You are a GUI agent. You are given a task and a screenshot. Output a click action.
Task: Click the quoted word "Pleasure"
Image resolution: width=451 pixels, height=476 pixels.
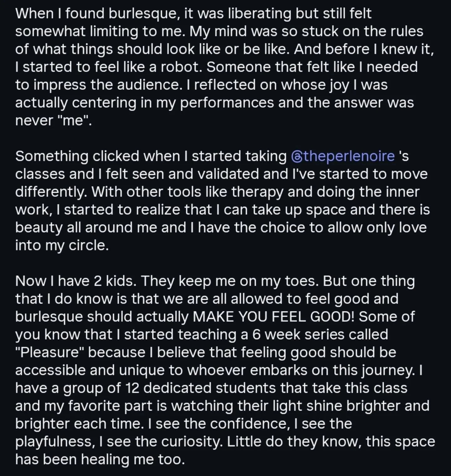[50, 352]
